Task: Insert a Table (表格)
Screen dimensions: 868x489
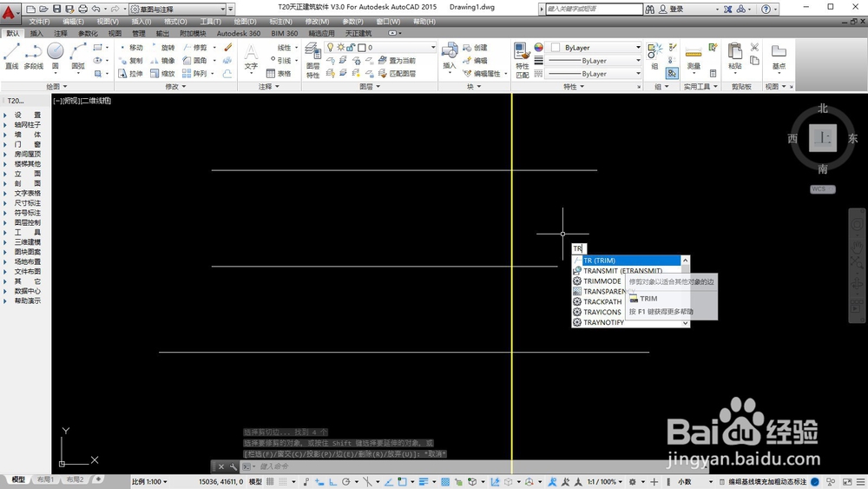Action: (x=279, y=73)
